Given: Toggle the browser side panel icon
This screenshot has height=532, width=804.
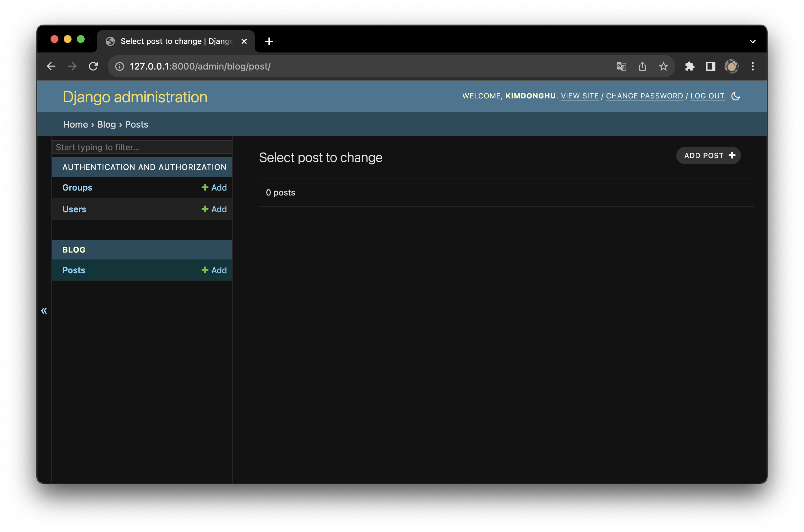Looking at the screenshot, I should (x=711, y=66).
